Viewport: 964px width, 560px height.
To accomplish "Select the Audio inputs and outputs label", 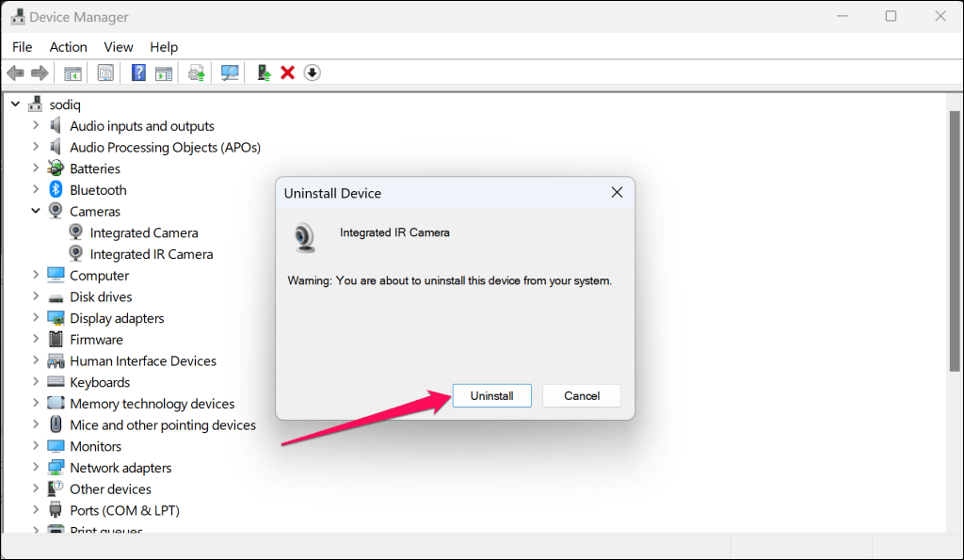I will point(142,126).
